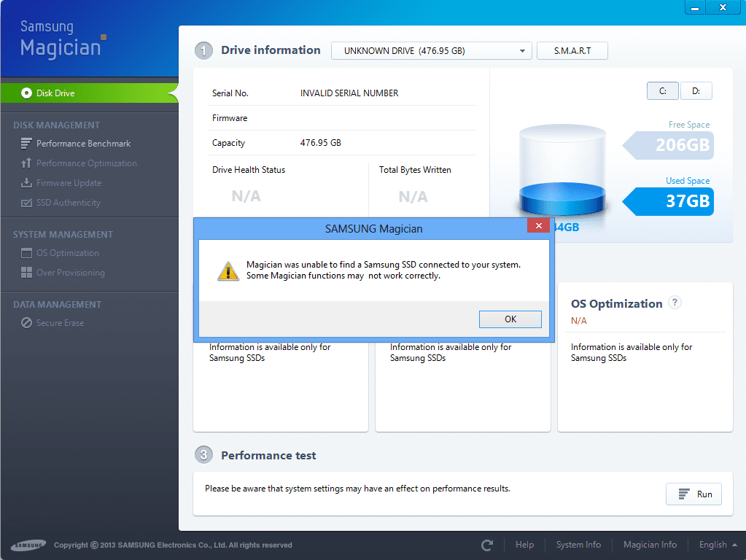The image size is (746, 560).
Task: Click the Performance Benchmark bars icon
Action: pyautogui.click(x=26, y=143)
